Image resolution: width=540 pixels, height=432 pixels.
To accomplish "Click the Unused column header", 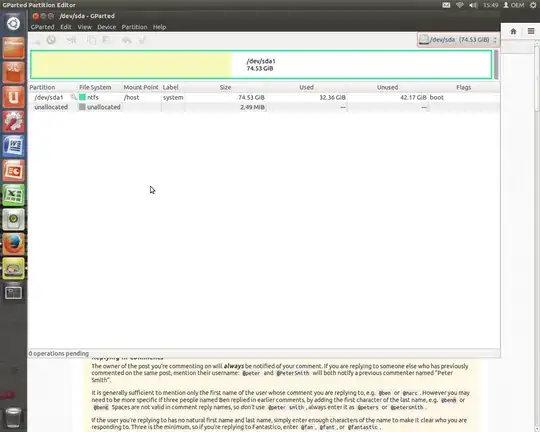I will (x=387, y=87).
